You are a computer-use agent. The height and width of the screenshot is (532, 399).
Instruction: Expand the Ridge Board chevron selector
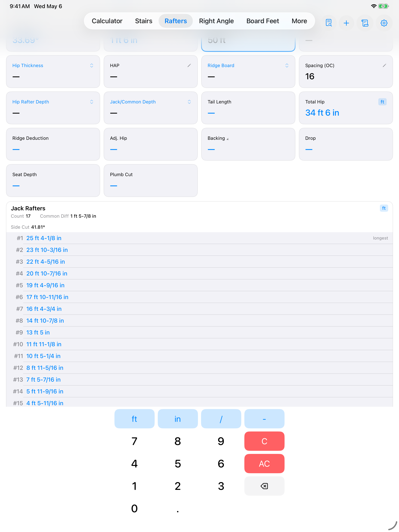pos(287,65)
